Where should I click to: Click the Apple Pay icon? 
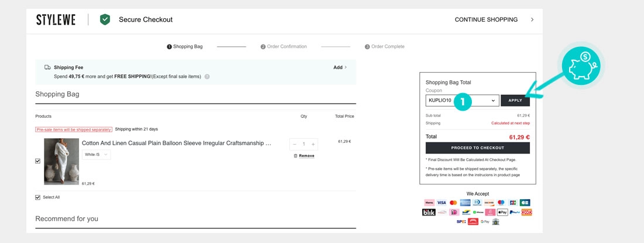(502, 212)
